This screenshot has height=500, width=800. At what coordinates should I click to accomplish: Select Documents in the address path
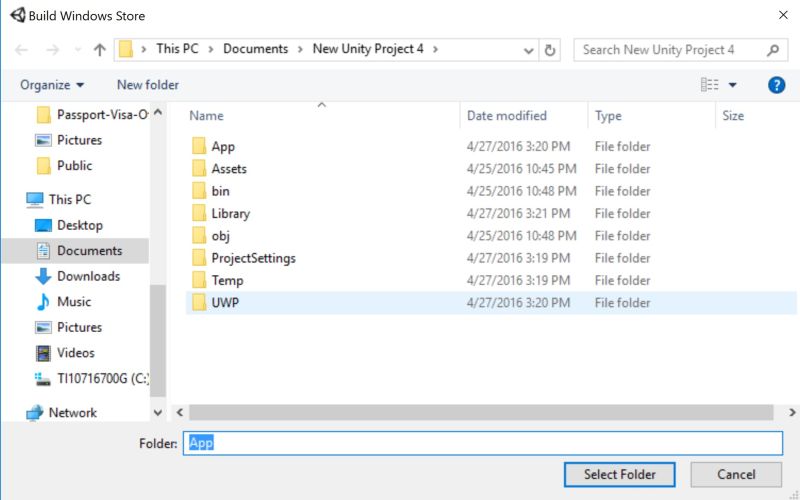tap(256, 49)
